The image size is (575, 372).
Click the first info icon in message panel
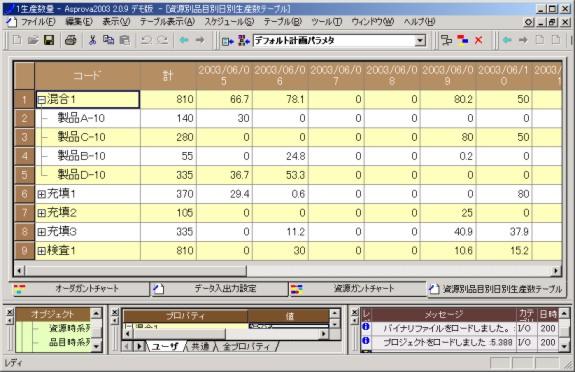(366, 326)
